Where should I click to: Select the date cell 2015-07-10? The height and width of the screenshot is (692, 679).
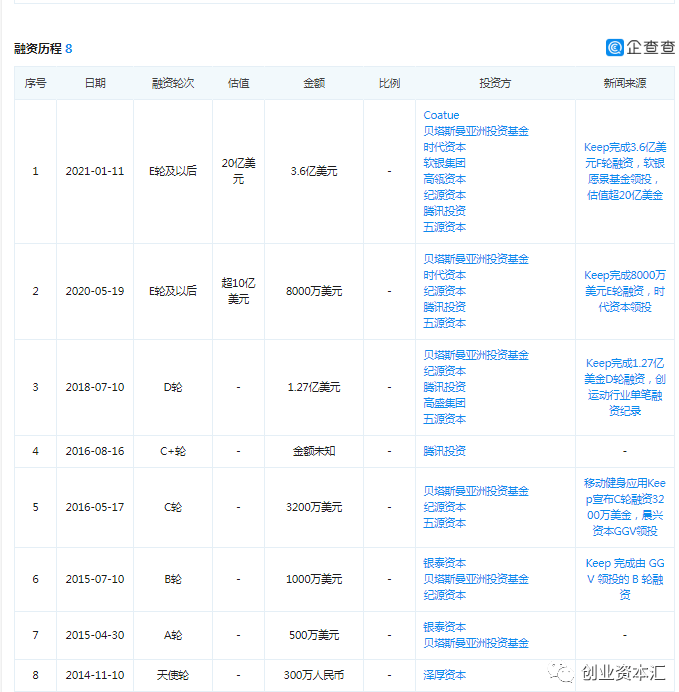click(95, 579)
